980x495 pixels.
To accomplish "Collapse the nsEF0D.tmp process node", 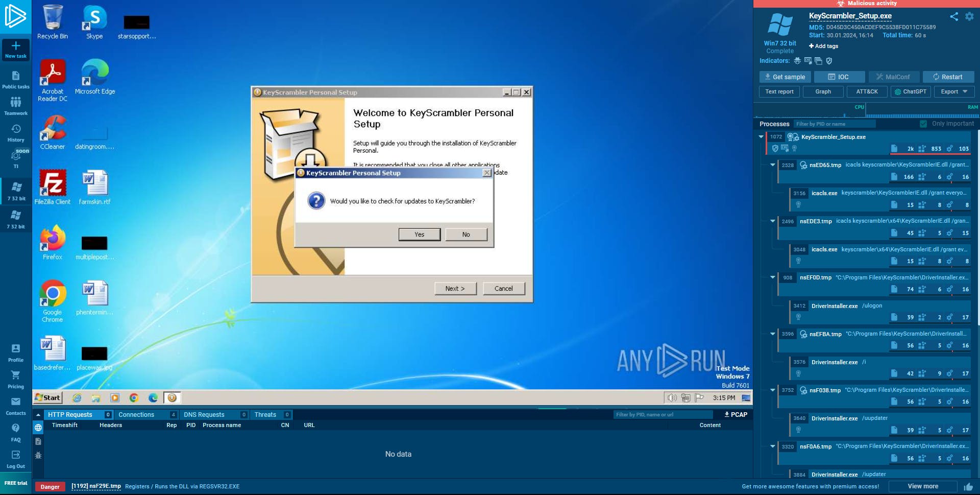I will click(773, 277).
